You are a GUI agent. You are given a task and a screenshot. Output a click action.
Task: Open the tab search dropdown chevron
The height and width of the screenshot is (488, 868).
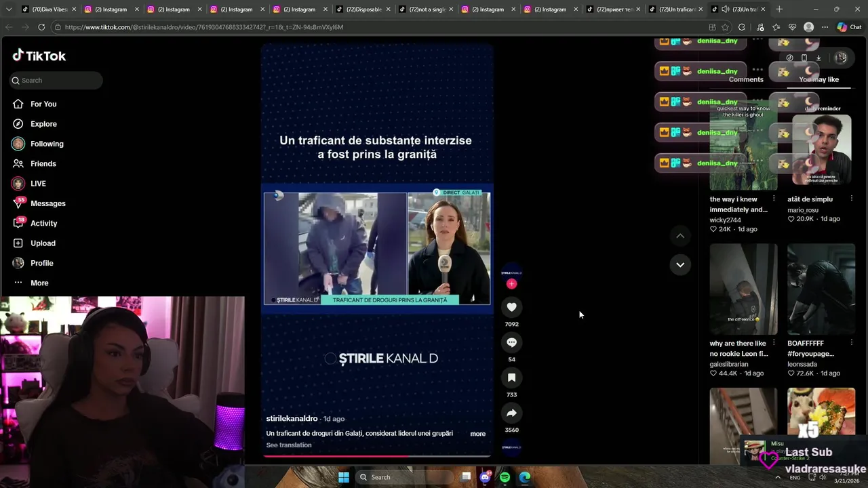pos(9,9)
